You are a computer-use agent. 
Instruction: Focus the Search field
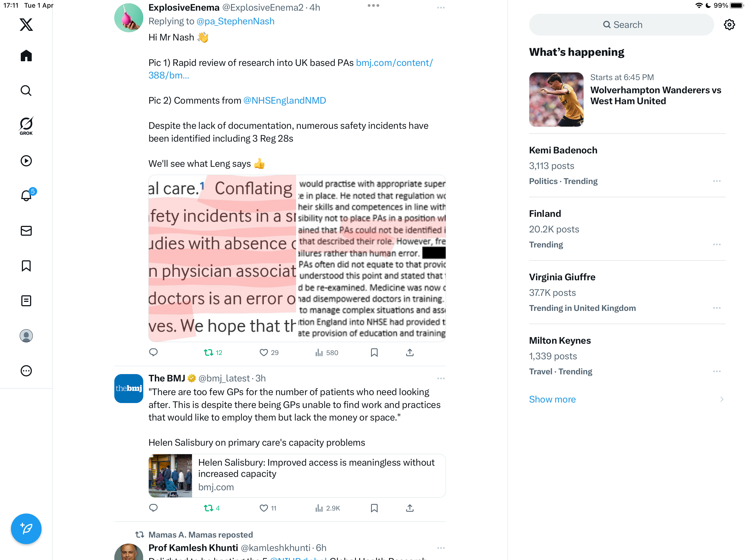[621, 25]
